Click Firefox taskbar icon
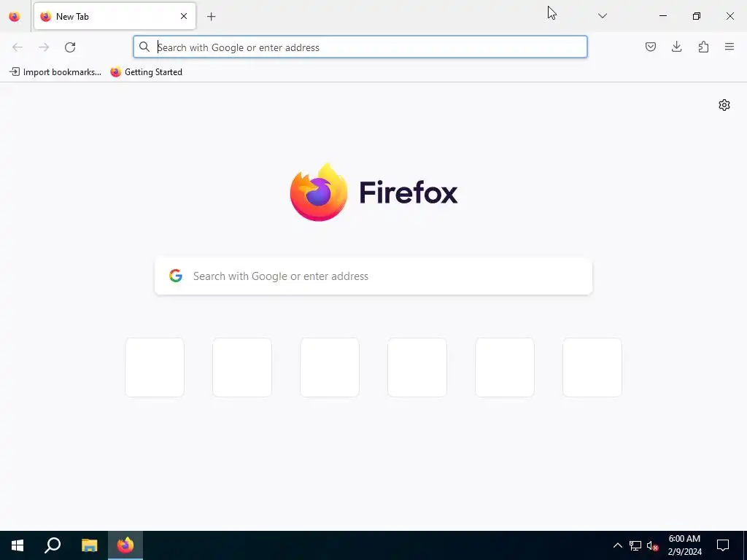The width and height of the screenshot is (747, 560). point(125,545)
